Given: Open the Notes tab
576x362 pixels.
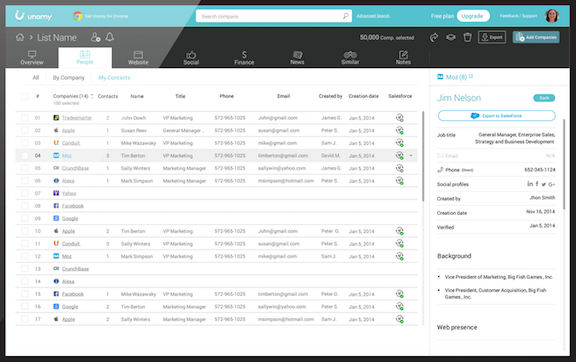Looking at the screenshot, I should tap(403, 58).
